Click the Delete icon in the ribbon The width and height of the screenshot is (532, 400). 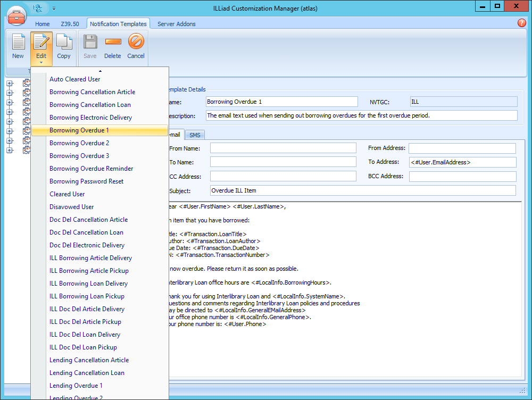coord(112,45)
